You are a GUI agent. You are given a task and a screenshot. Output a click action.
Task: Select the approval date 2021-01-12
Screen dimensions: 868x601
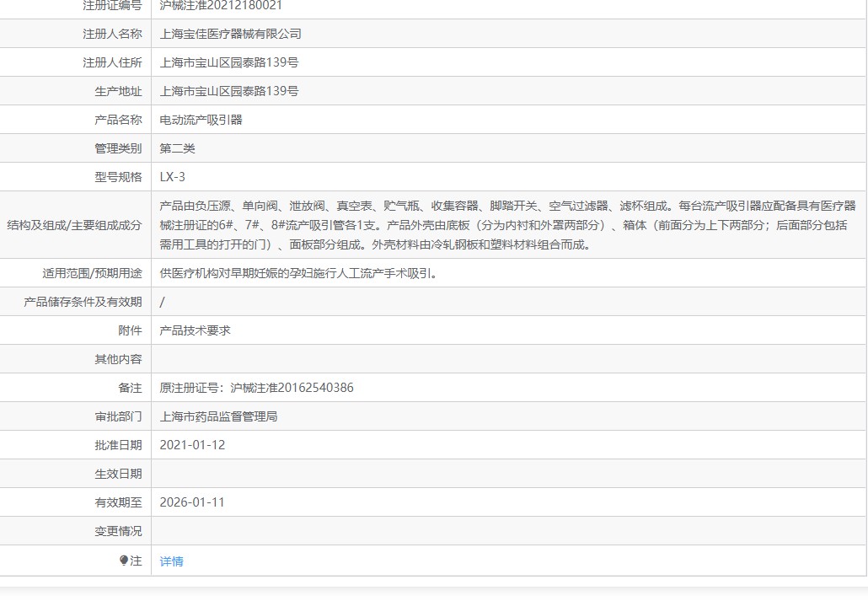192,445
